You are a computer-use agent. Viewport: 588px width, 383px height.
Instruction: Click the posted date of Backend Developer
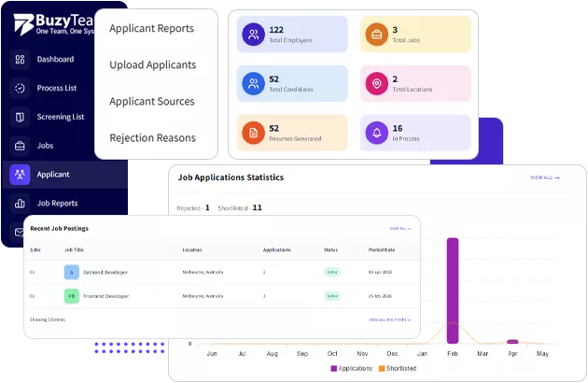(380, 272)
